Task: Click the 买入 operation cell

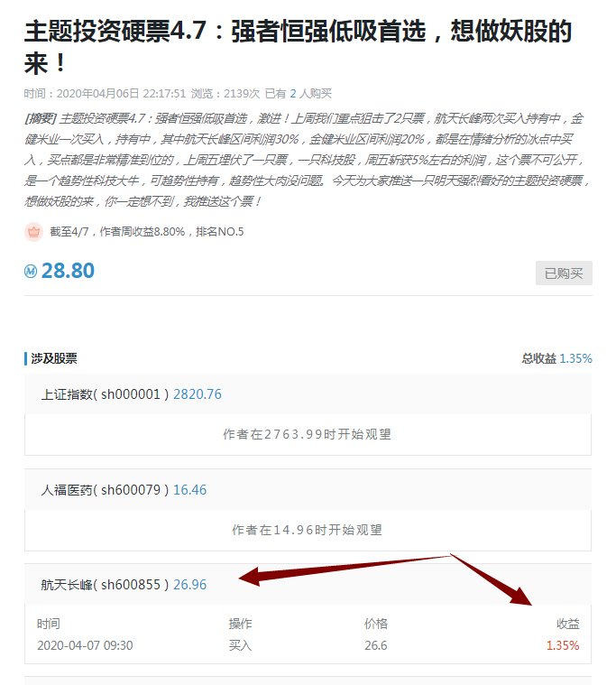Action: click(240, 645)
